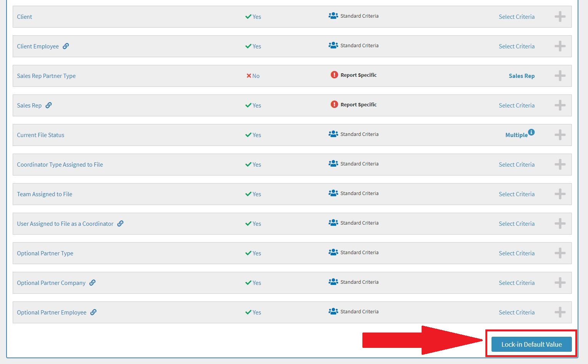Toggle the No status for Sales Rep Partner Type

[253, 76]
